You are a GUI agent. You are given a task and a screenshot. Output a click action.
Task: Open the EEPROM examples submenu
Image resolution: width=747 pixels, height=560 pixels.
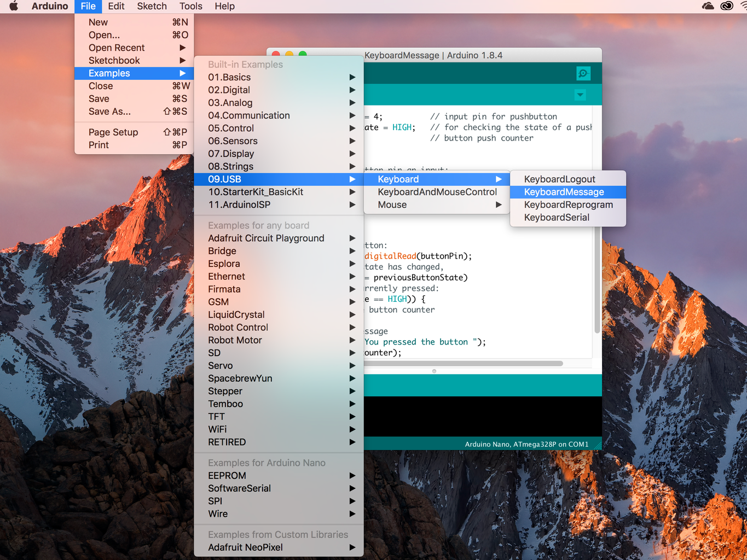(279, 476)
